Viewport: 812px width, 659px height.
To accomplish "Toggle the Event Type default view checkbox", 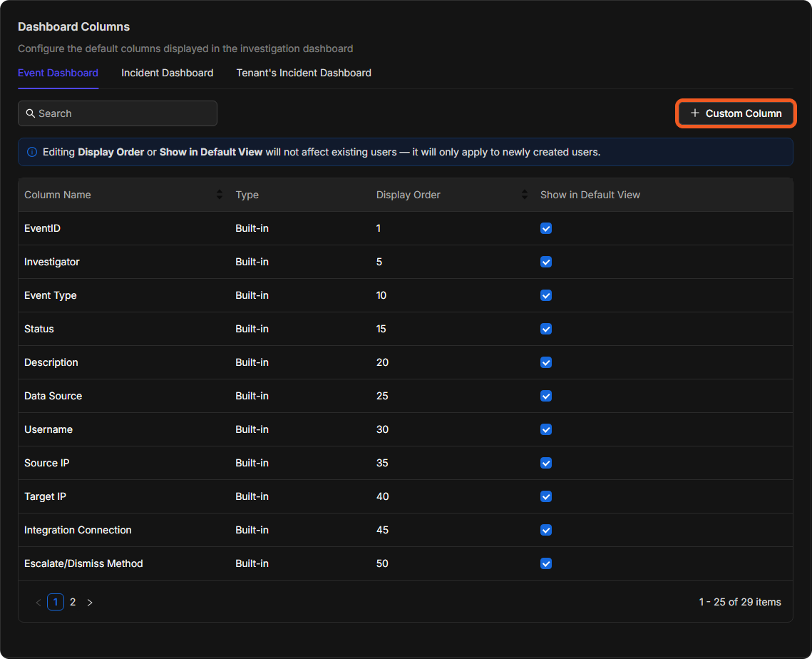I will (x=546, y=295).
